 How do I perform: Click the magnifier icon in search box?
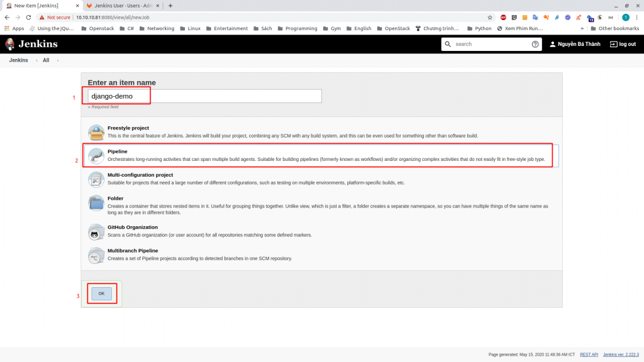448,44
